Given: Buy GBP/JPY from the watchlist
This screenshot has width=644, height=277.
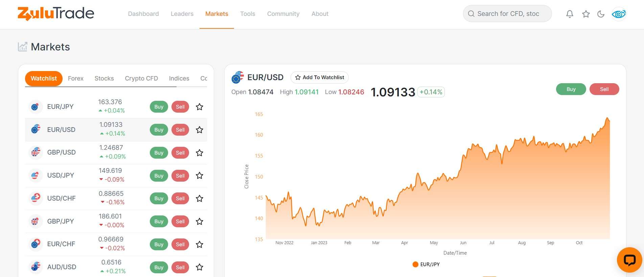Looking at the screenshot, I should [x=159, y=222].
